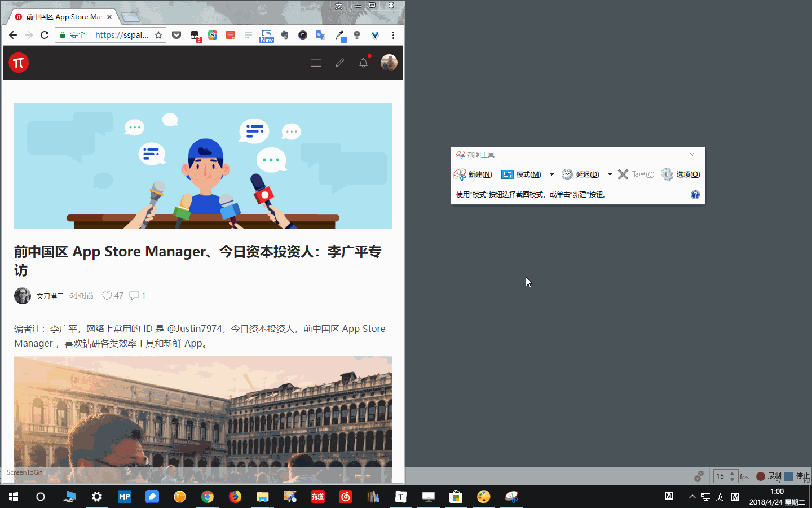
Task: Open the Windows Start menu
Action: pos(14,497)
